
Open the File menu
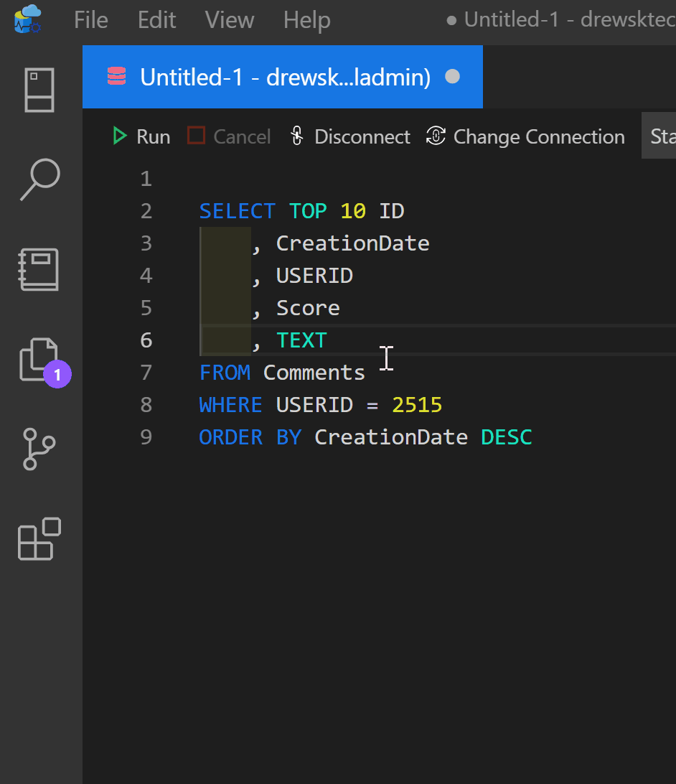point(91,19)
